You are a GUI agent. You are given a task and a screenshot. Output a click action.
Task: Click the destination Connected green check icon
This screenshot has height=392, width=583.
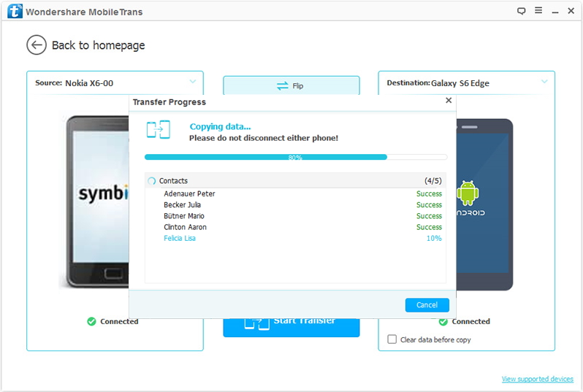tap(443, 322)
